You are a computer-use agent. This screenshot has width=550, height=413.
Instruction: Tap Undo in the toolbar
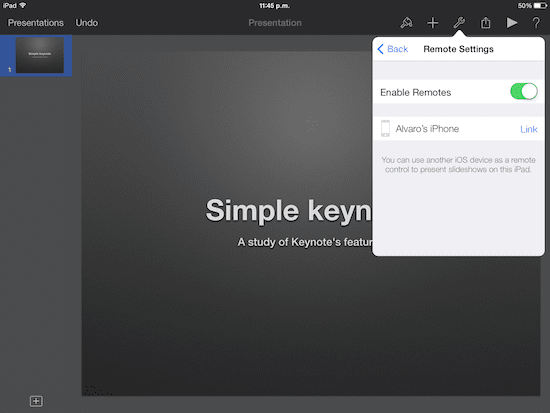[87, 23]
